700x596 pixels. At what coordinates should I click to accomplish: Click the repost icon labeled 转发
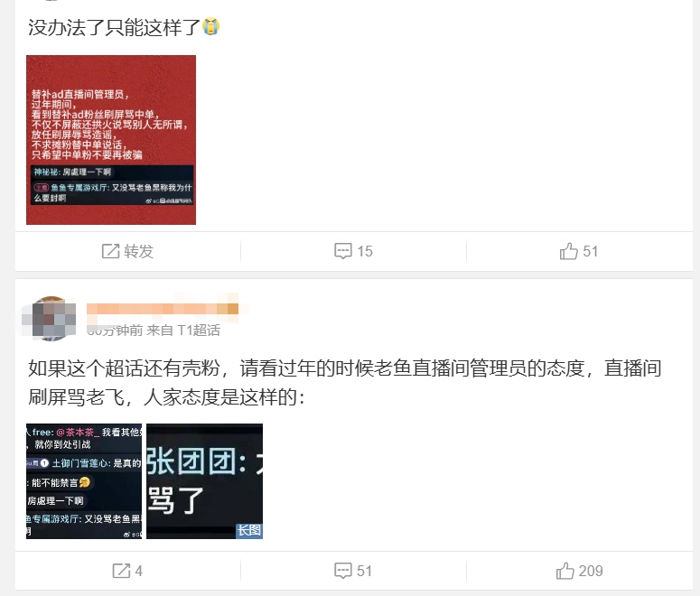[111, 251]
